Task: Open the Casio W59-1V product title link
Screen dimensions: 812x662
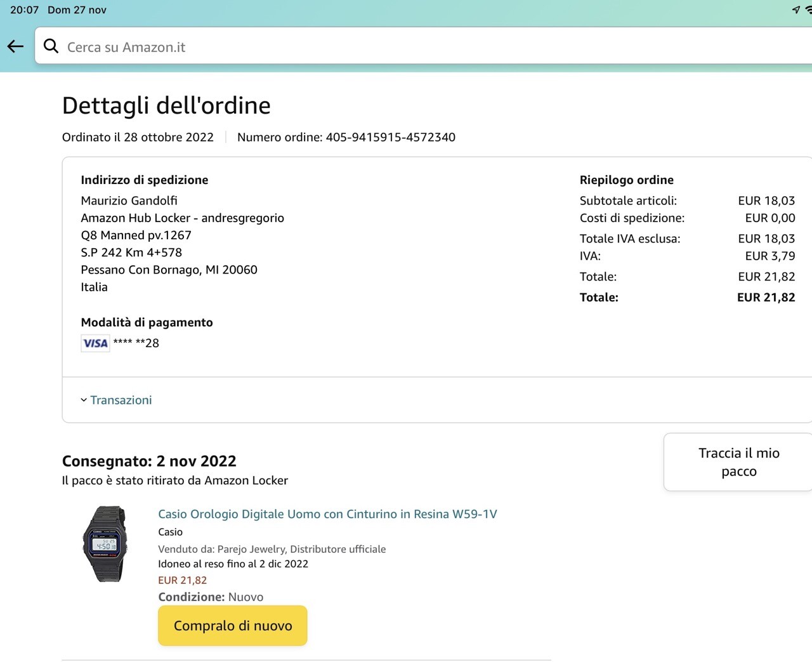Action: [327, 514]
